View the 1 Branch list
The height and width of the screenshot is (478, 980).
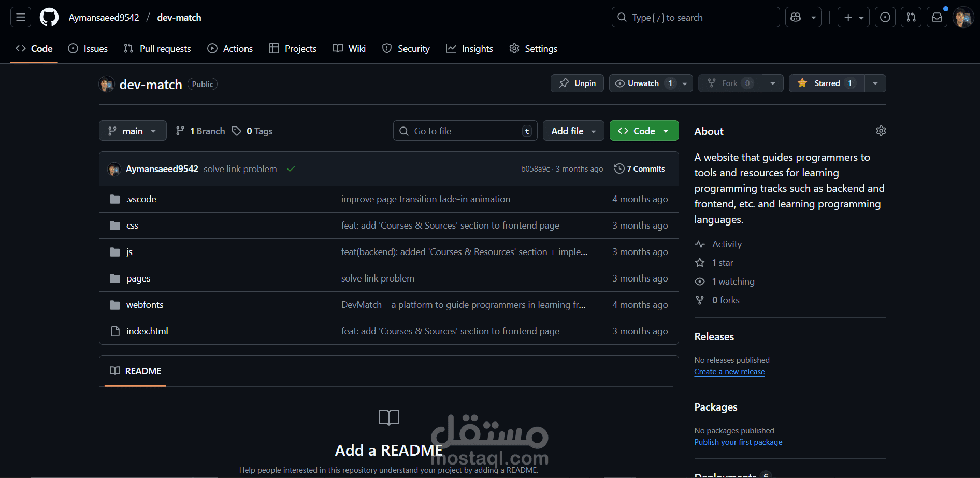[200, 131]
